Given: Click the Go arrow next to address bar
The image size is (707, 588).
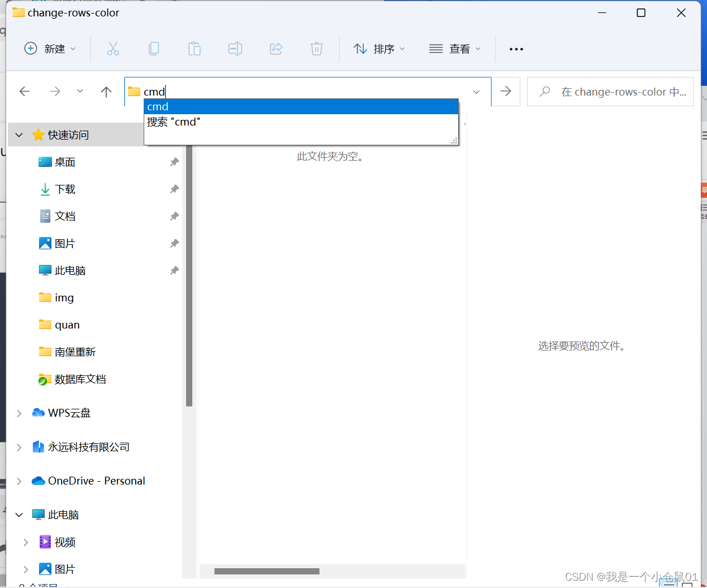Looking at the screenshot, I should (x=505, y=91).
